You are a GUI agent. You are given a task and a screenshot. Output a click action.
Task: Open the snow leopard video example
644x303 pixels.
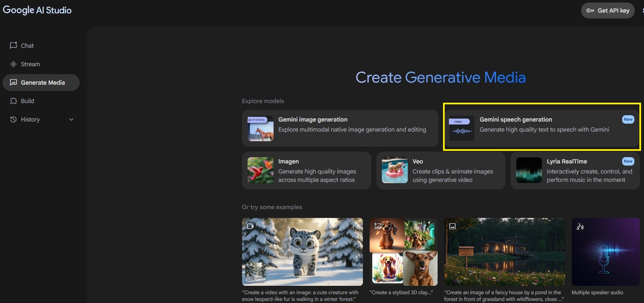pyautogui.click(x=302, y=252)
